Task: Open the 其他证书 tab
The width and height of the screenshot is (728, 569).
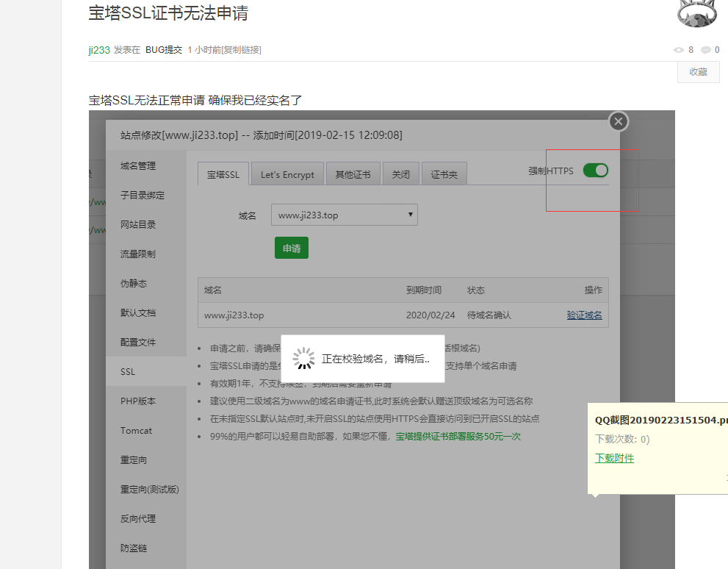Action: pyautogui.click(x=353, y=174)
